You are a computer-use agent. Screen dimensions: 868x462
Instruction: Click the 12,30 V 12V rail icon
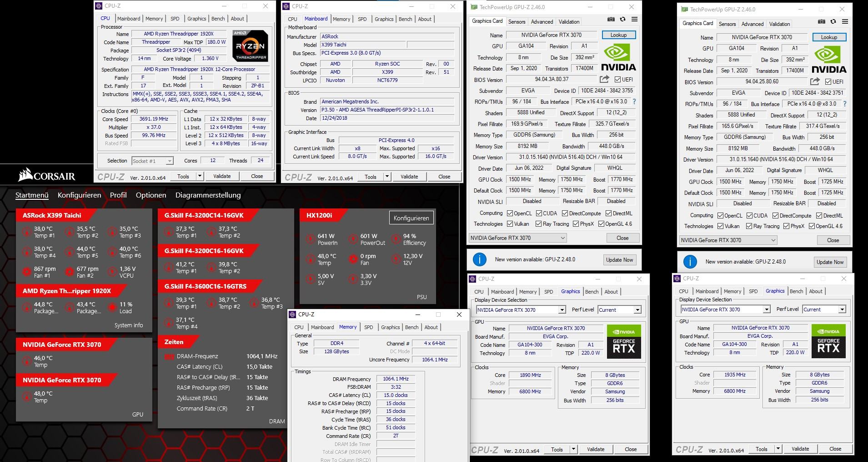tap(396, 259)
